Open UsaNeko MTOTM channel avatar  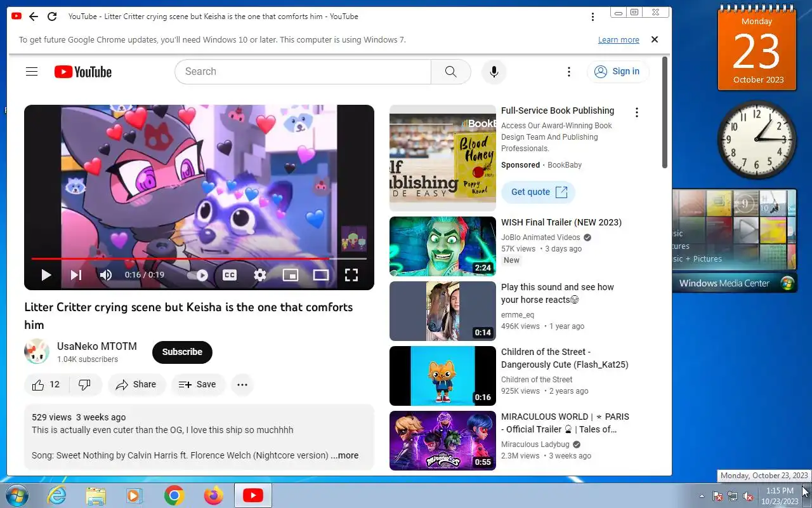(x=37, y=352)
